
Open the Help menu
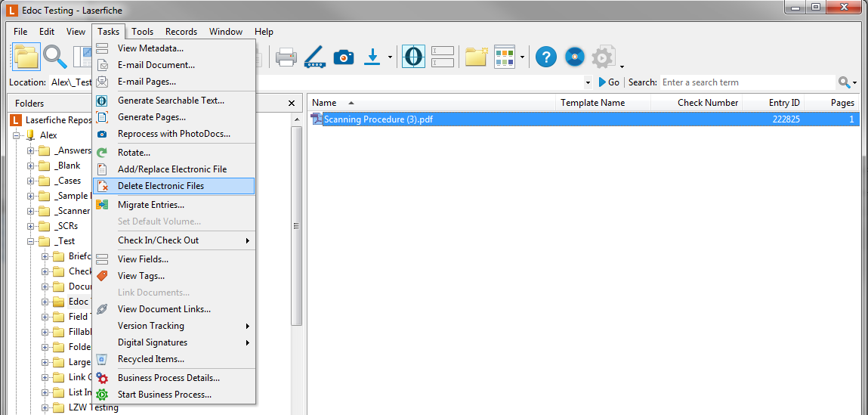coord(264,32)
